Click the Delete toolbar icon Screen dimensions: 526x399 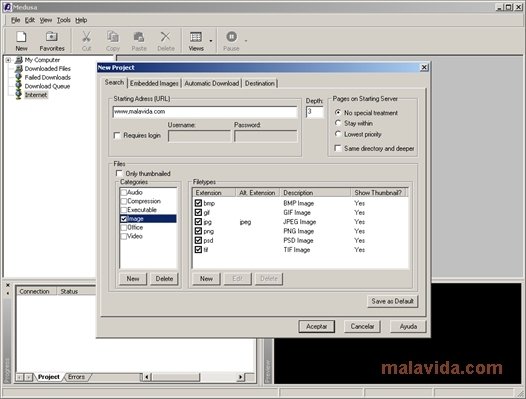(x=166, y=41)
